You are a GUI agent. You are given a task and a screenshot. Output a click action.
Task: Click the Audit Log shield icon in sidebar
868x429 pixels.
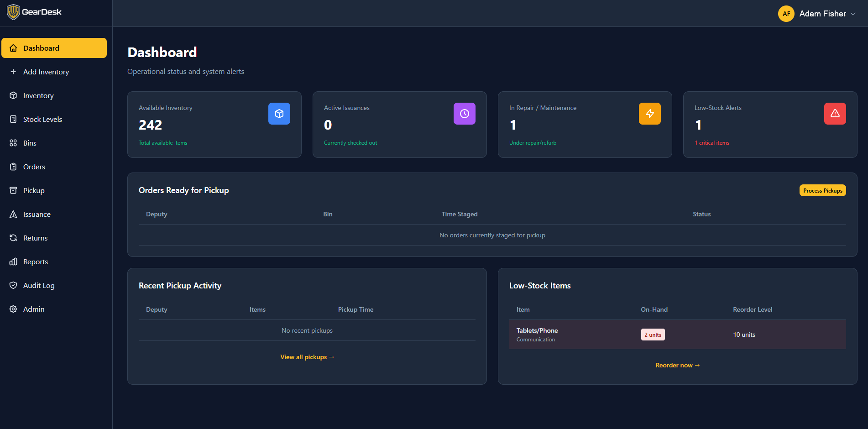[x=13, y=285]
